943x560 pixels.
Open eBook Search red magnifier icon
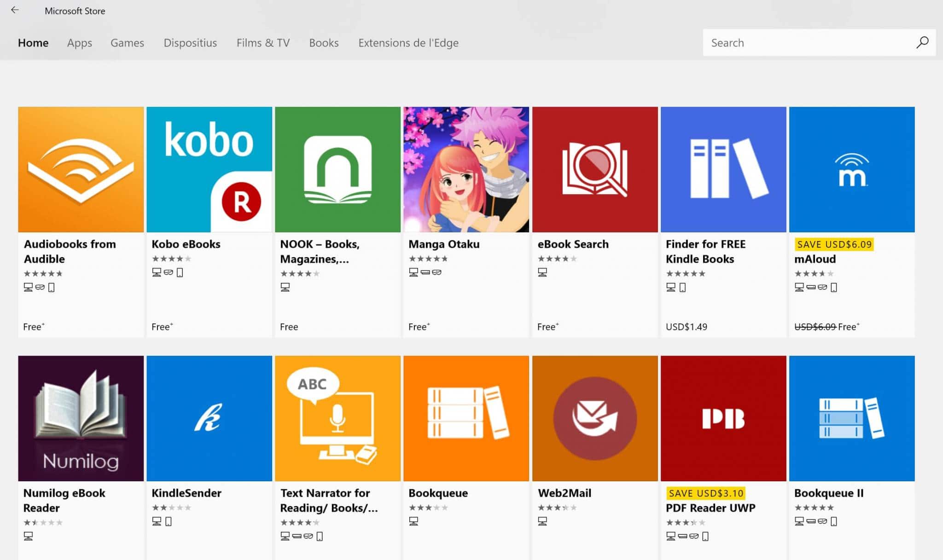[x=595, y=169]
